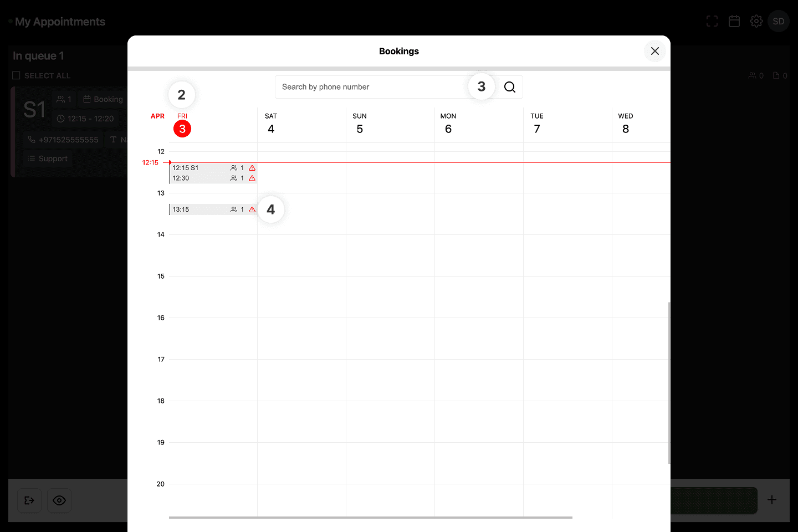The width and height of the screenshot is (798, 532).
Task: Close the Bookings dialog
Action: [x=655, y=51]
